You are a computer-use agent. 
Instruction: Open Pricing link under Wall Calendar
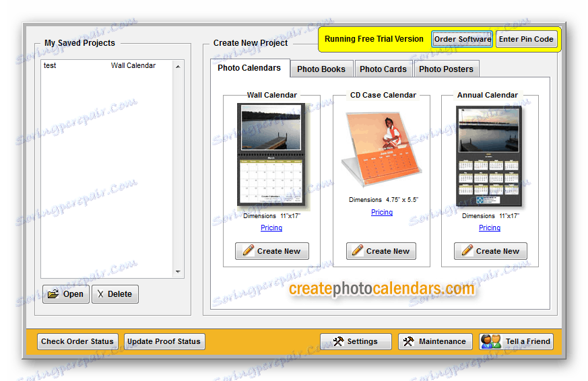coord(271,228)
